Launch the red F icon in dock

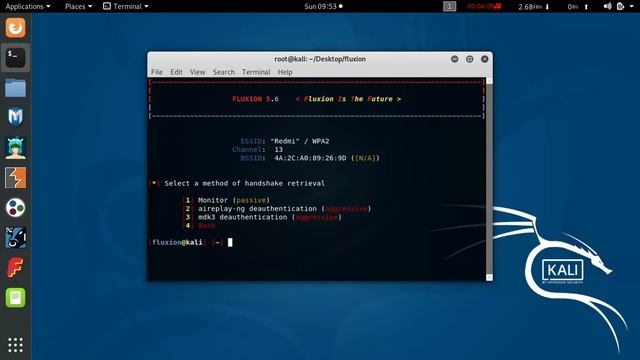[x=16, y=268]
